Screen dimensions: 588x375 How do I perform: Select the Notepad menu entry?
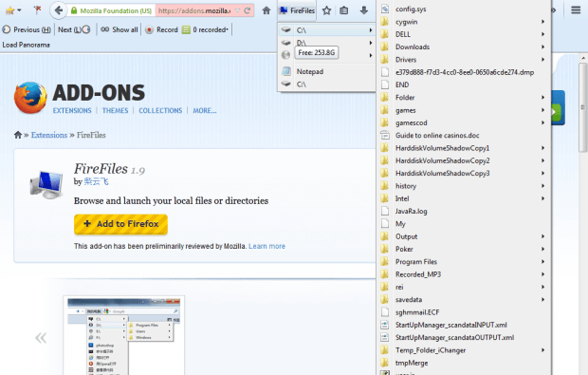327,71
